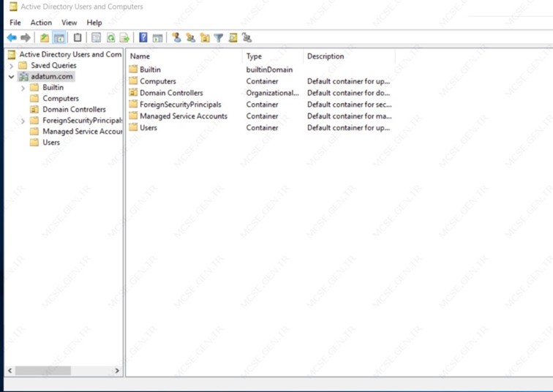Sort by the Type column header
553x392 pixels.
273,56
